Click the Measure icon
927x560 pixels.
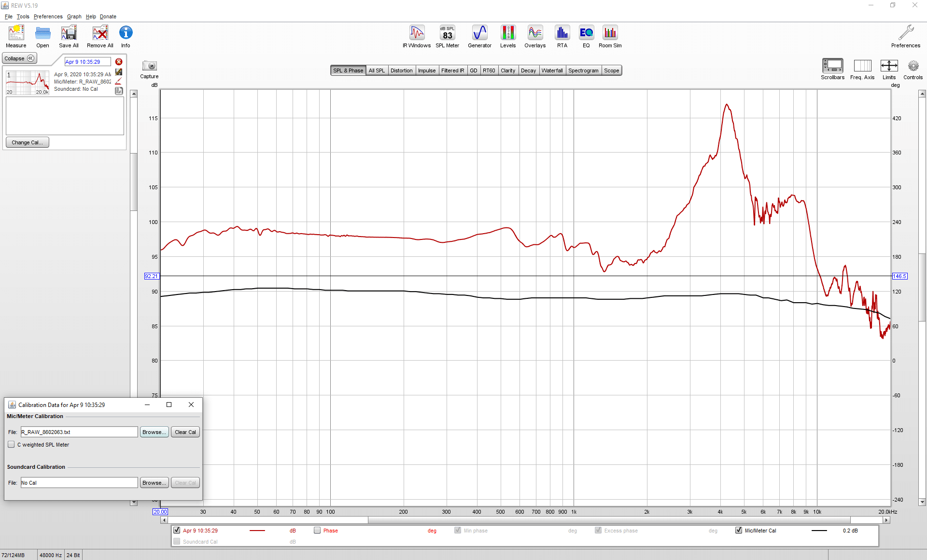pyautogui.click(x=16, y=37)
